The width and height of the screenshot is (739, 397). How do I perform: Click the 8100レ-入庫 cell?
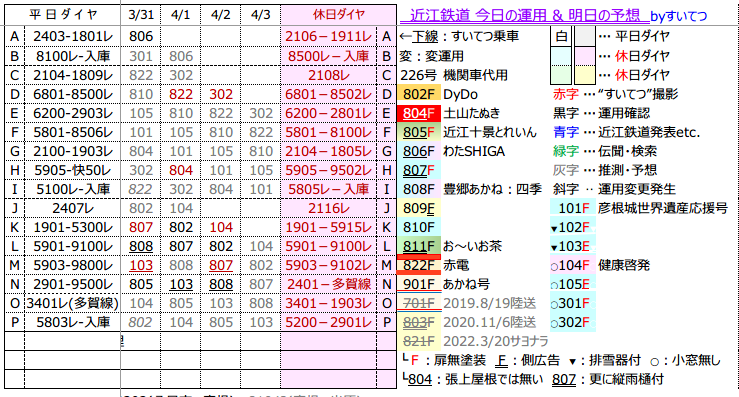(73, 56)
